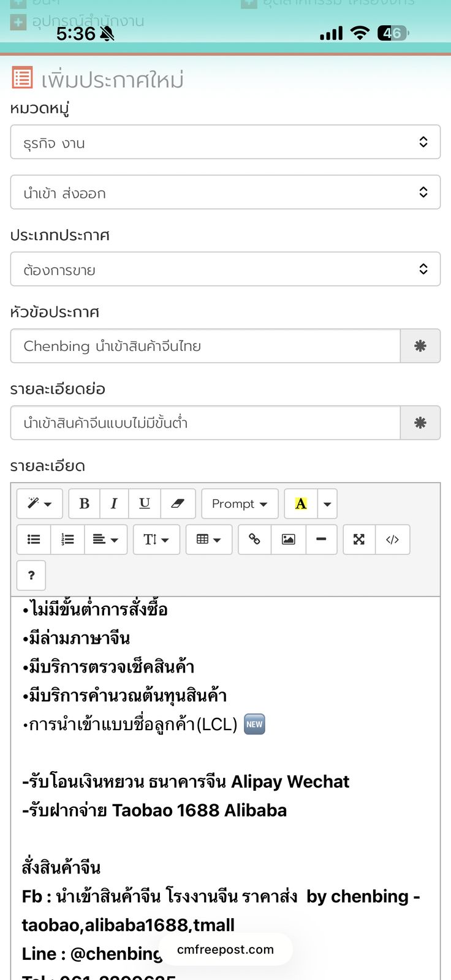Open the insert table dropdown

click(209, 539)
